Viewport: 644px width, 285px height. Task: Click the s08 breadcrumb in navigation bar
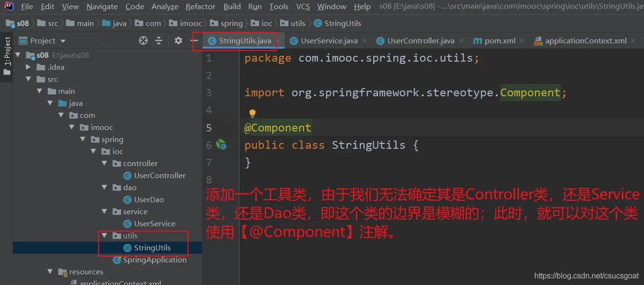(x=18, y=23)
